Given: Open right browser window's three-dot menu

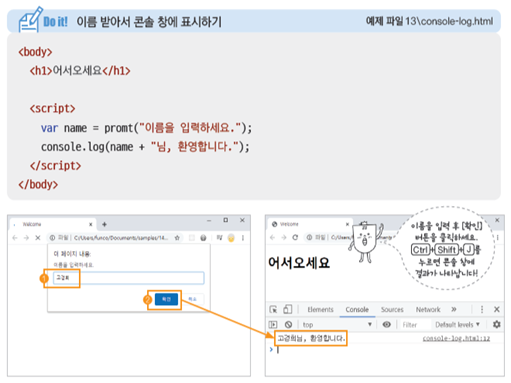Looking at the screenshot, I should 498,237.
